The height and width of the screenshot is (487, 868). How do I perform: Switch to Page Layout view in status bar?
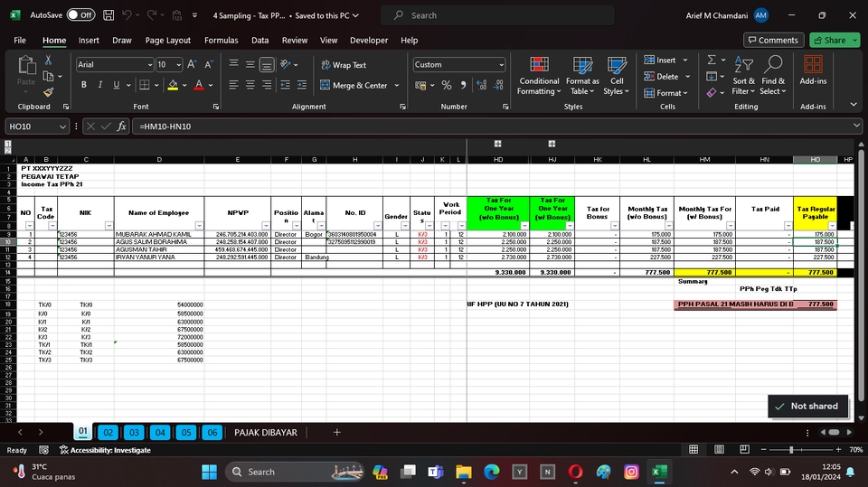[719, 449]
